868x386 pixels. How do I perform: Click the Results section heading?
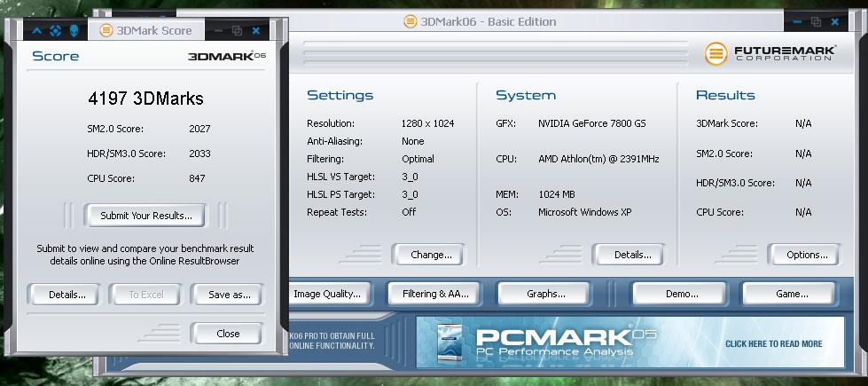(725, 95)
